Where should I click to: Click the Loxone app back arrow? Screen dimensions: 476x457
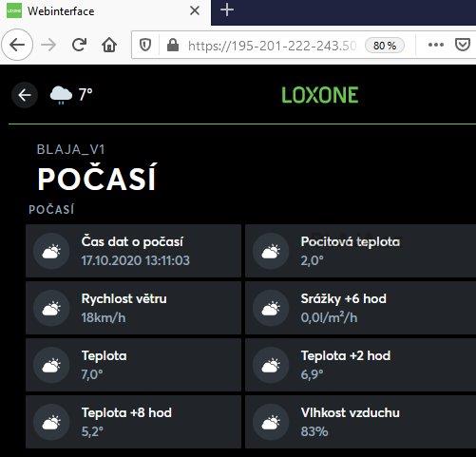25,95
